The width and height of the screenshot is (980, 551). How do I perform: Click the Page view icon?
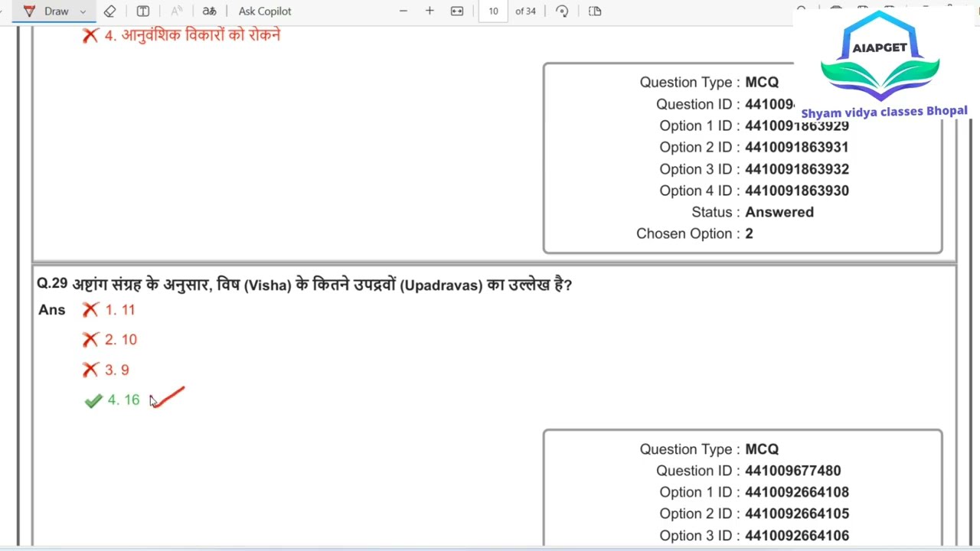595,11
